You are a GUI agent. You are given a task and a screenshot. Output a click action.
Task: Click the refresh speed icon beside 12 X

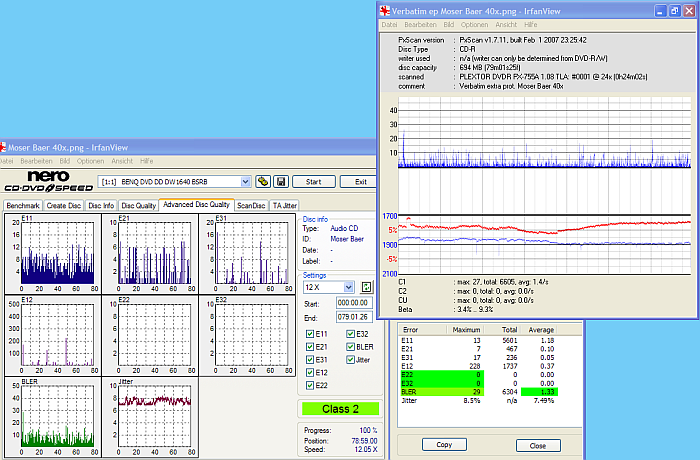[366, 287]
